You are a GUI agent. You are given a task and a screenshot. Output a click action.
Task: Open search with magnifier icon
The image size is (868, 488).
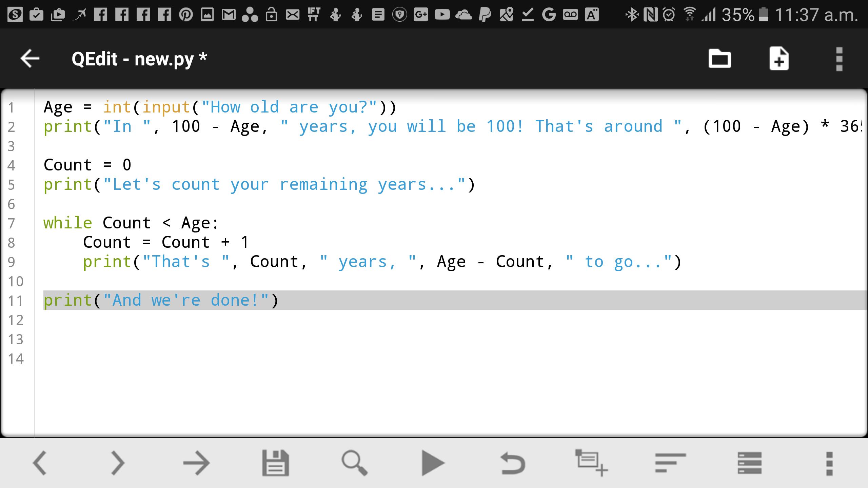pos(354,463)
